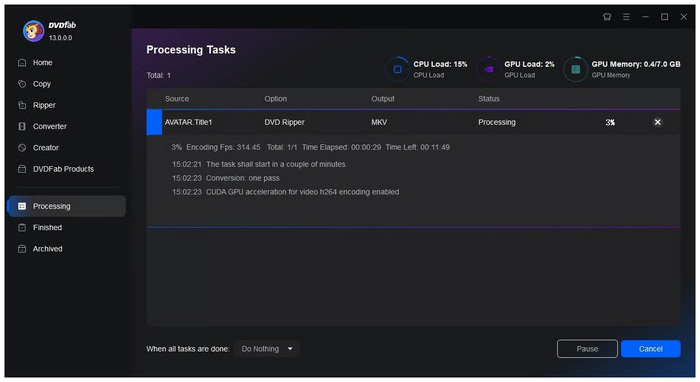Click the Output column header
700x382 pixels.
pyautogui.click(x=383, y=99)
